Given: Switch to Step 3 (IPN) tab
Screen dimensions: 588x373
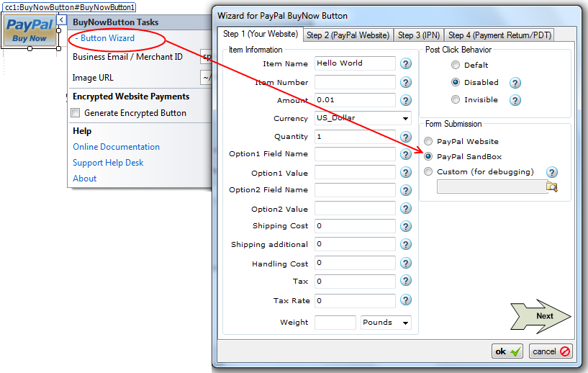Looking at the screenshot, I should [420, 35].
